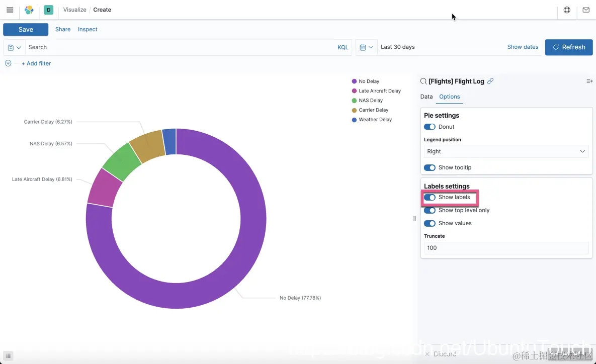
Task: Click Show dates link
Action: [523, 47]
